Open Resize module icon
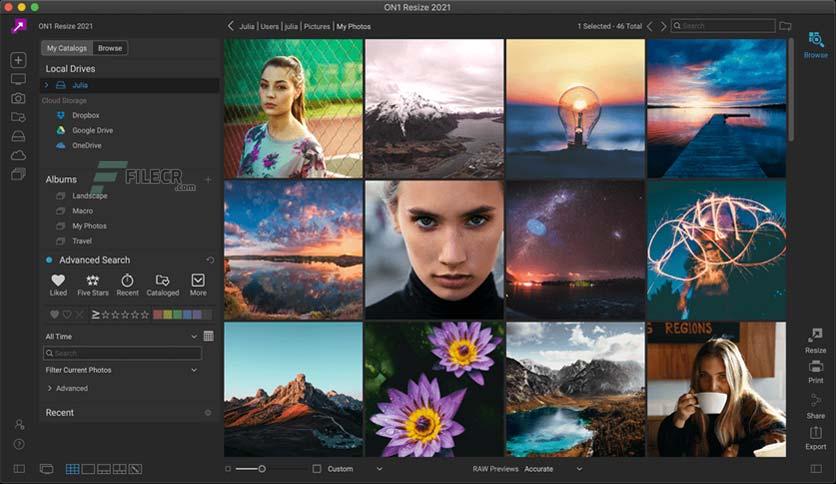Viewport: 836px width, 484px height. [815, 335]
